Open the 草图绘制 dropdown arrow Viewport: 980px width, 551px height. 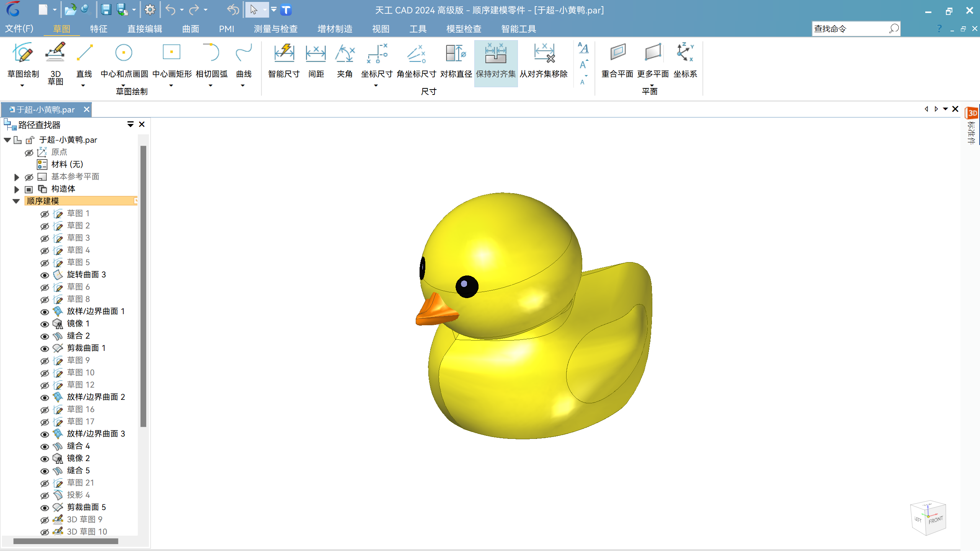click(22, 85)
